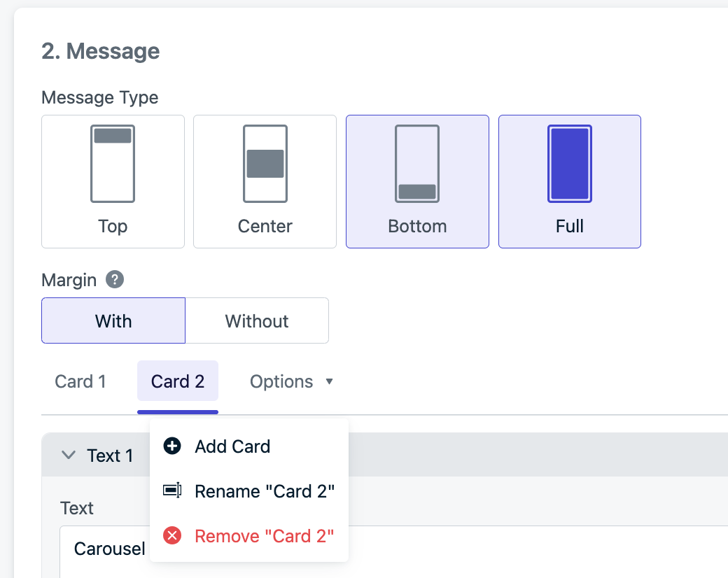
Task: Select With margin option
Action: click(113, 320)
